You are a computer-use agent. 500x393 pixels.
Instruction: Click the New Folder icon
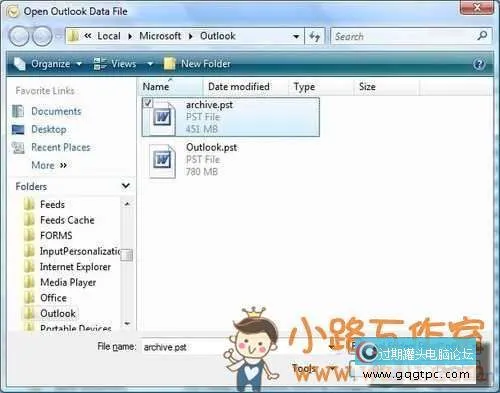170,64
